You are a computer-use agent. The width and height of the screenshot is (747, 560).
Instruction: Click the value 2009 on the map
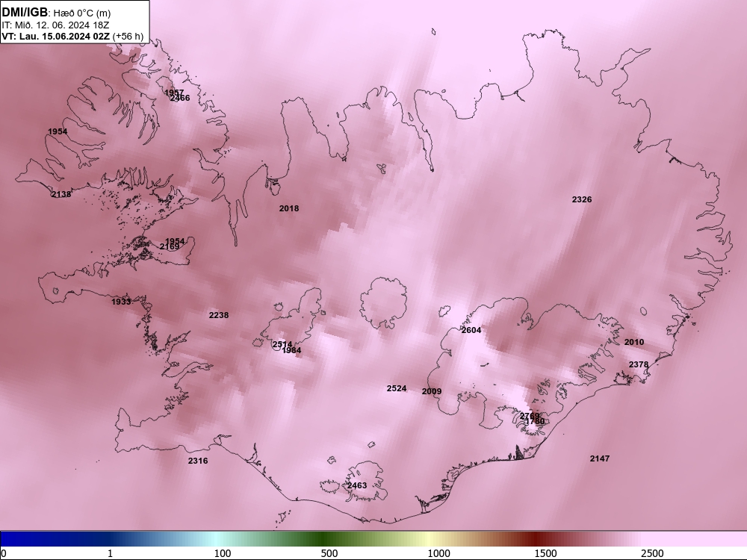[x=432, y=391]
